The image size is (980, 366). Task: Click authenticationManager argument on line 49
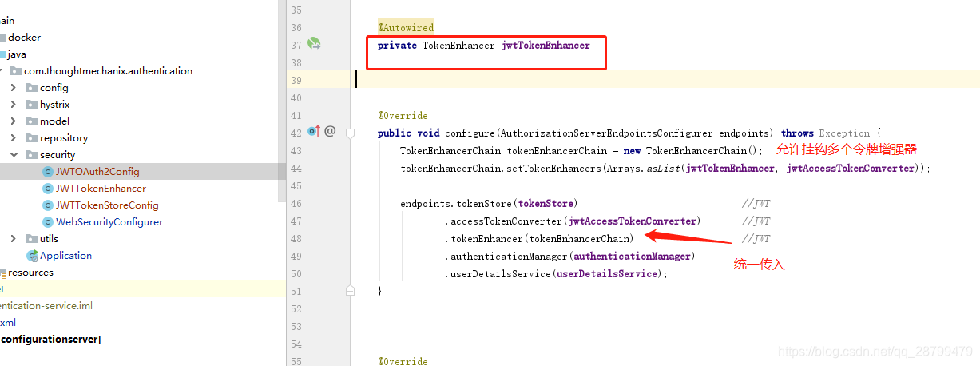tap(632, 257)
